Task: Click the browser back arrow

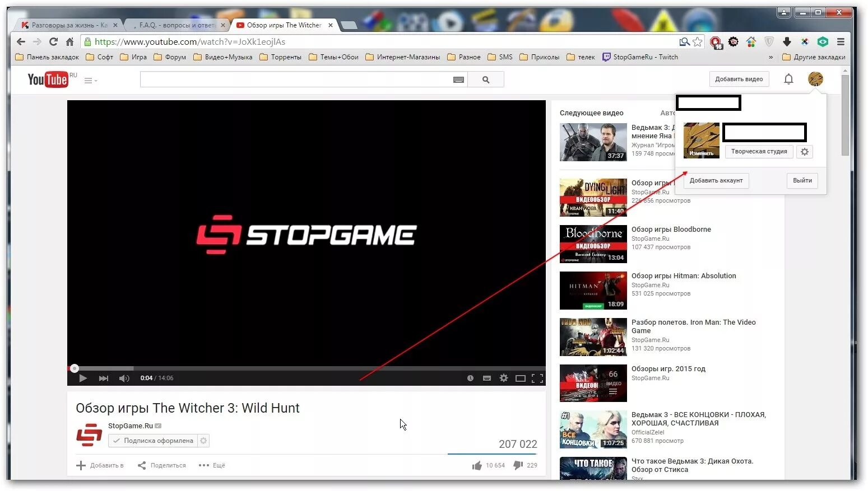Action: 21,42
